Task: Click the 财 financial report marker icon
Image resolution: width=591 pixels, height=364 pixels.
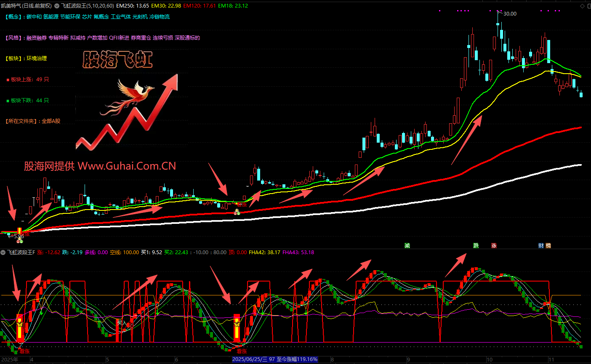Action: tap(541, 246)
